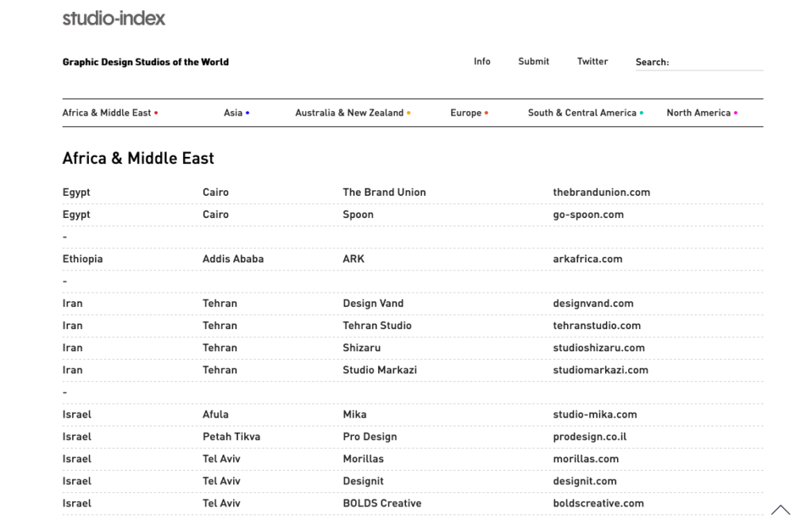Jump to the Asia section
Screen dimensions: 812x520
click(233, 113)
